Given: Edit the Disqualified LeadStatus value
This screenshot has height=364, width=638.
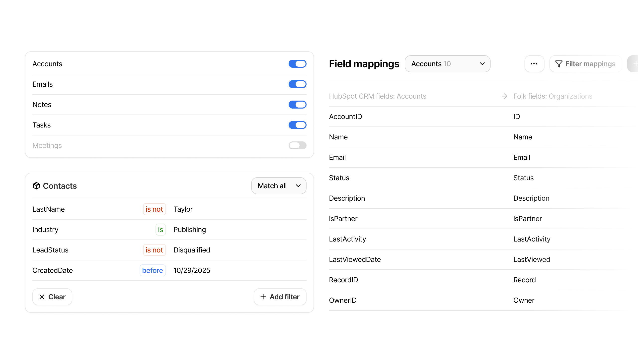Looking at the screenshot, I should pos(192,250).
